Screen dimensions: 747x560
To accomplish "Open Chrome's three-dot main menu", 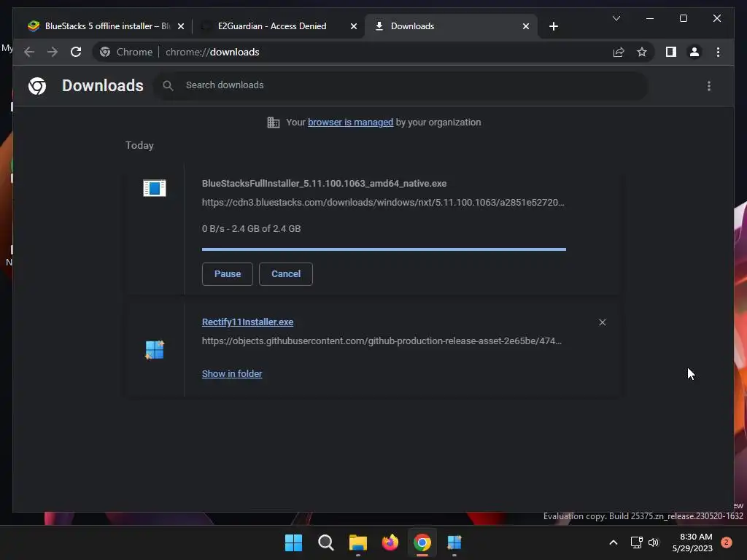I will [718, 52].
